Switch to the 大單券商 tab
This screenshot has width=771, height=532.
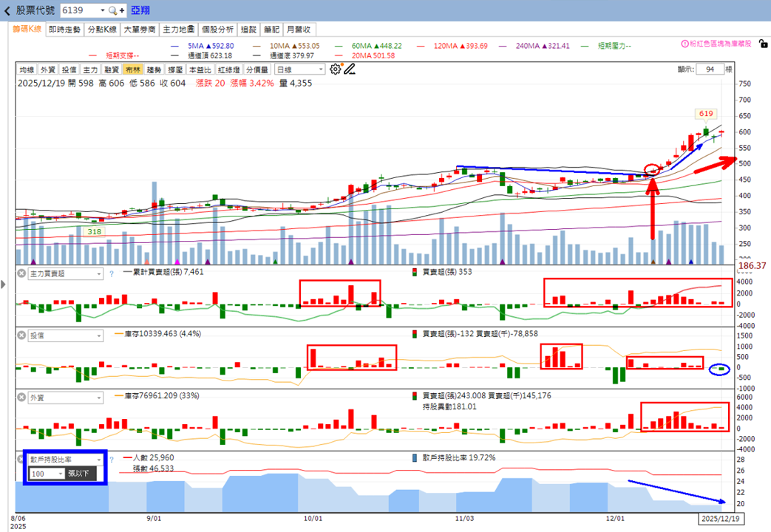pyautogui.click(x=139, y=30)
